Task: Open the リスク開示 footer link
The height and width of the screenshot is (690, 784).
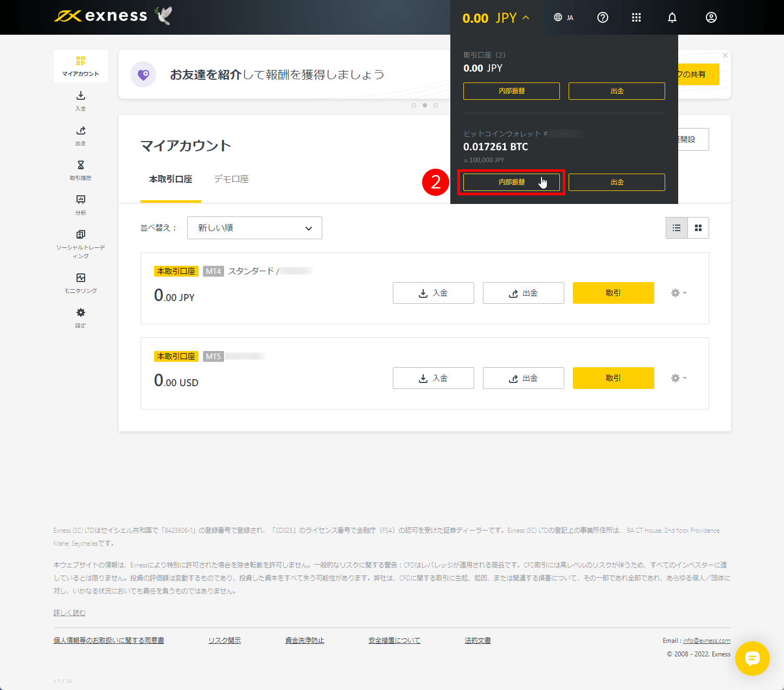Action: click(x=224, y=640)
